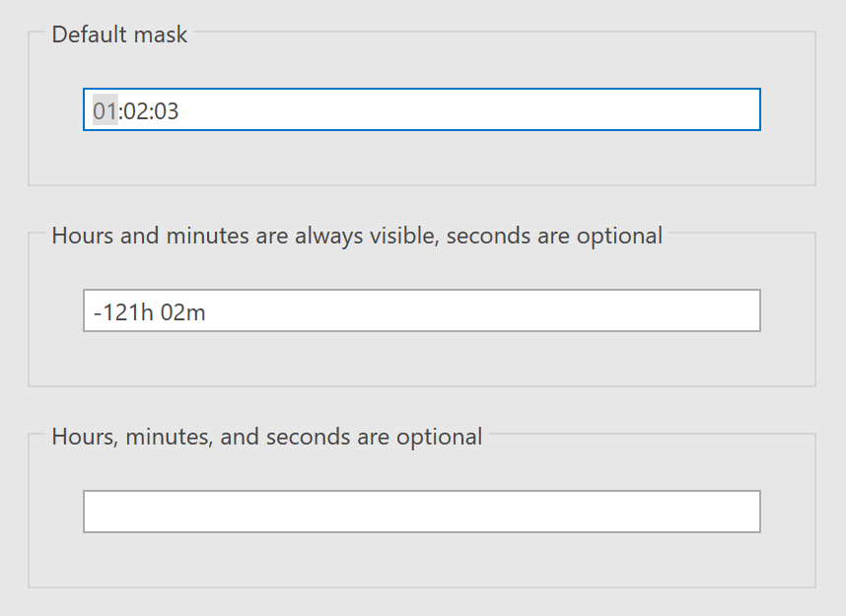Click the "03" seconds in 01:02:03
This screenshot has height=616, width=846.
(x=167, y=110)
